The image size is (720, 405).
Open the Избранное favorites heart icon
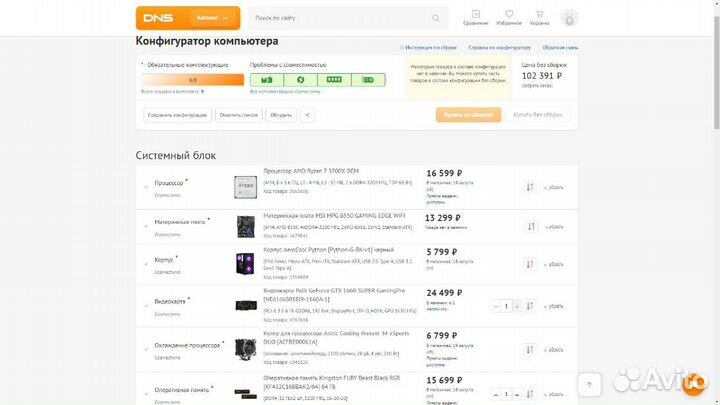pos(509,17)
